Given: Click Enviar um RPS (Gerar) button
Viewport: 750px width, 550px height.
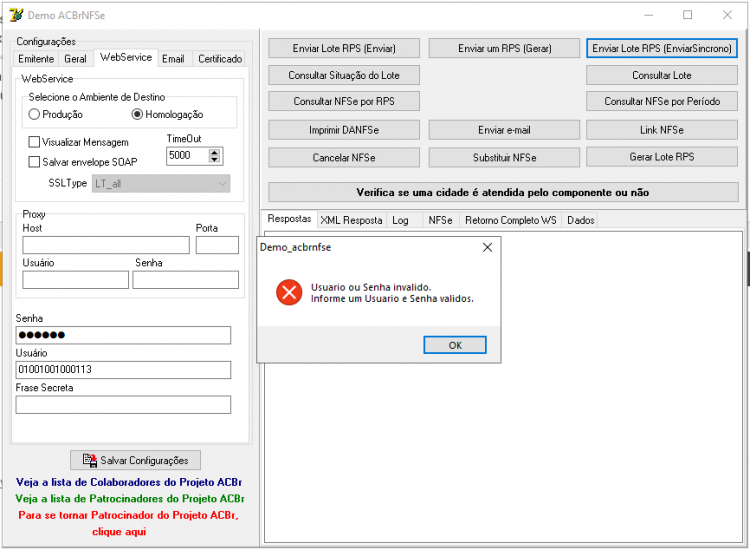Looking at the screenshot, I should pyautogui.click(x=504, y=48).
